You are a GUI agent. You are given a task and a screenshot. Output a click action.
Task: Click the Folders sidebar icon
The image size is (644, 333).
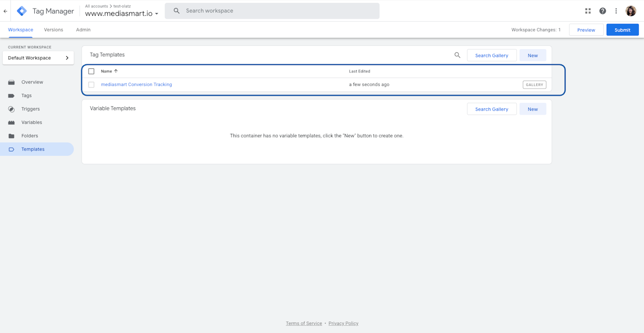coord(12,136)
